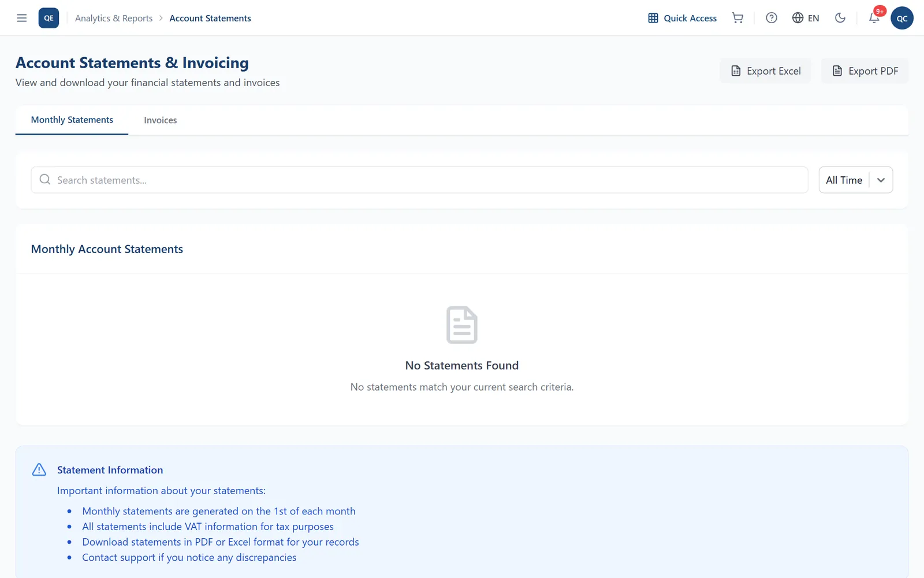Click the QE logo badge

coord(49,18)
